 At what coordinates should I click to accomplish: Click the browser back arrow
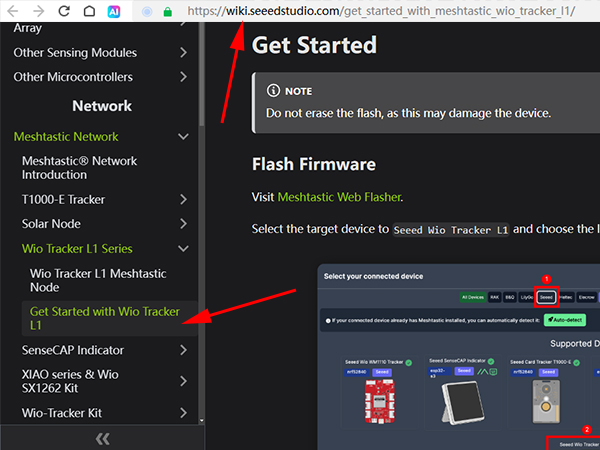11,12
